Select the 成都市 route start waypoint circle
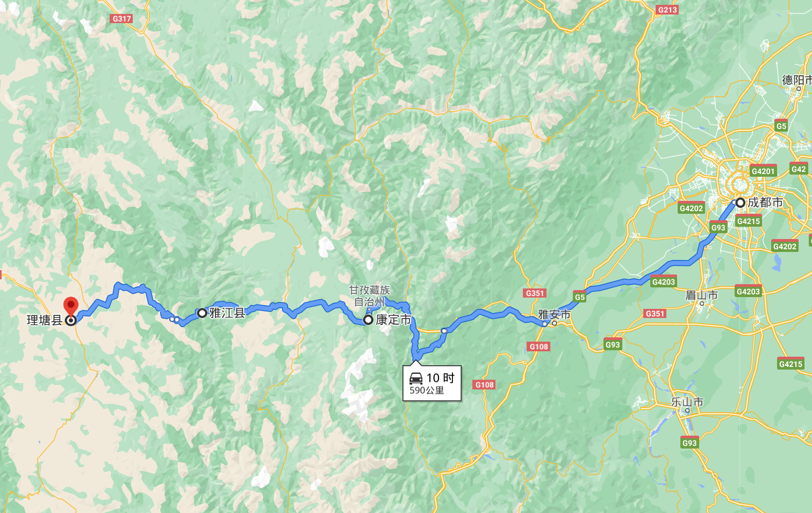This screenshot has height=513, width=812. coord(740,203)
